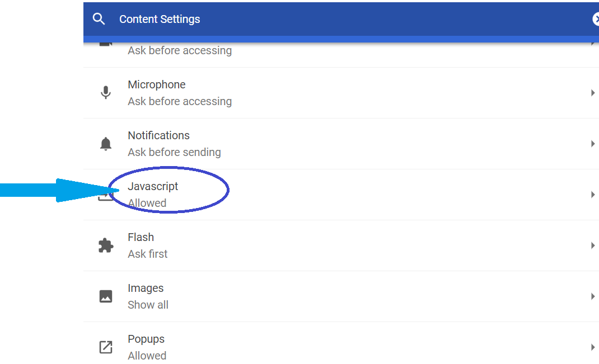Open the Javascript setting label
This screenshot has width=599, height=364.
click(153, 186)
